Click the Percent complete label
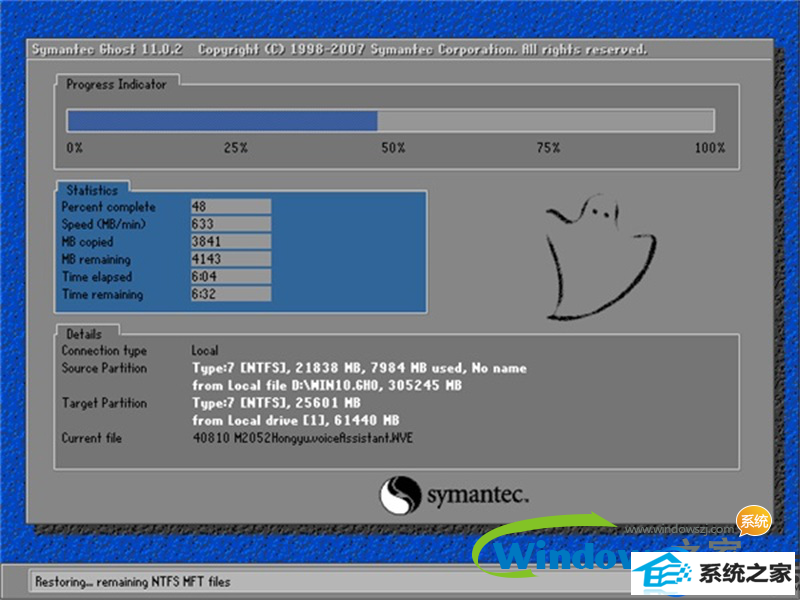This screenshot has width=800, height=600. [x=109, y=207]
